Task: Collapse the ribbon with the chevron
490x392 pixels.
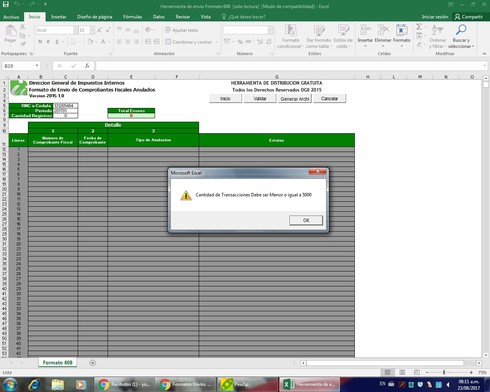Action: [x=484, y=53]
